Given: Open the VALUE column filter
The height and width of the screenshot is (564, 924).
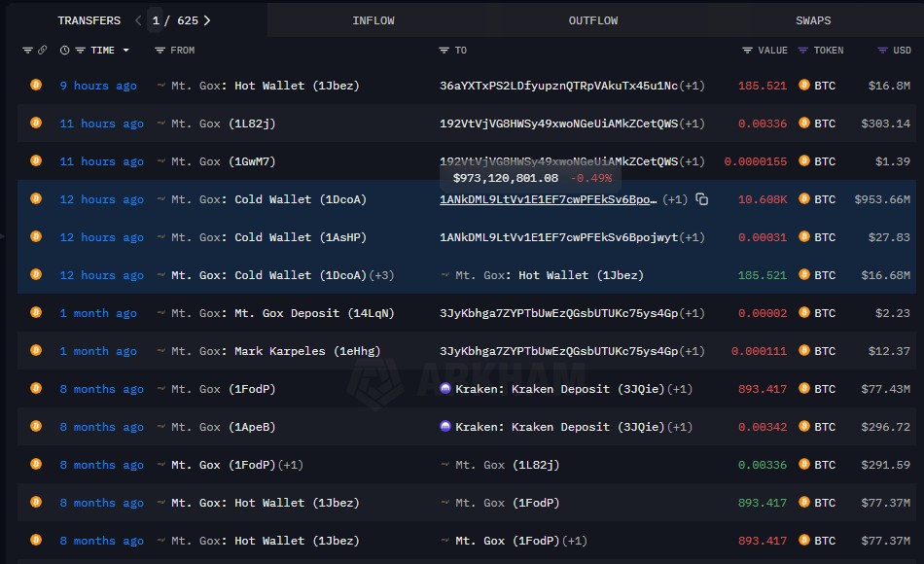Looking at the screenshot, I should pos(747,51).
